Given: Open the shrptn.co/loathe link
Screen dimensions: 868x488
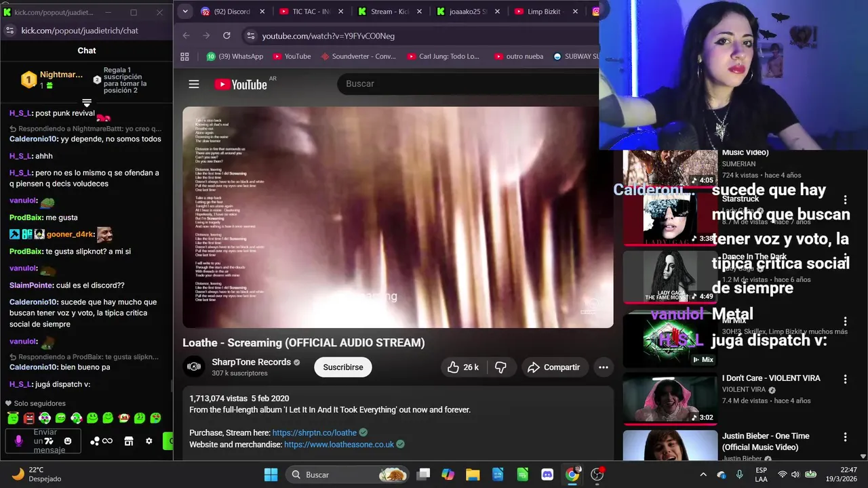Looking at the screenshot, I should click(315, 432).
